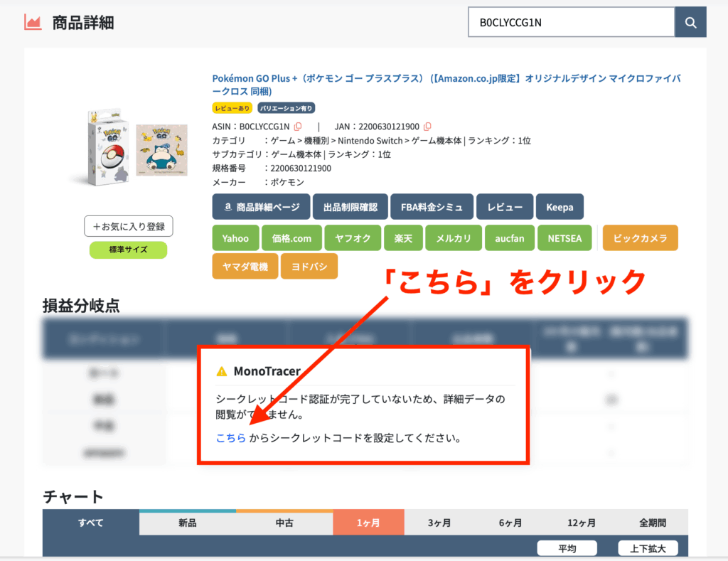Click the ビックカメラ orange button
The height and width of the screenshot is (561, 728).
point(641,237)
